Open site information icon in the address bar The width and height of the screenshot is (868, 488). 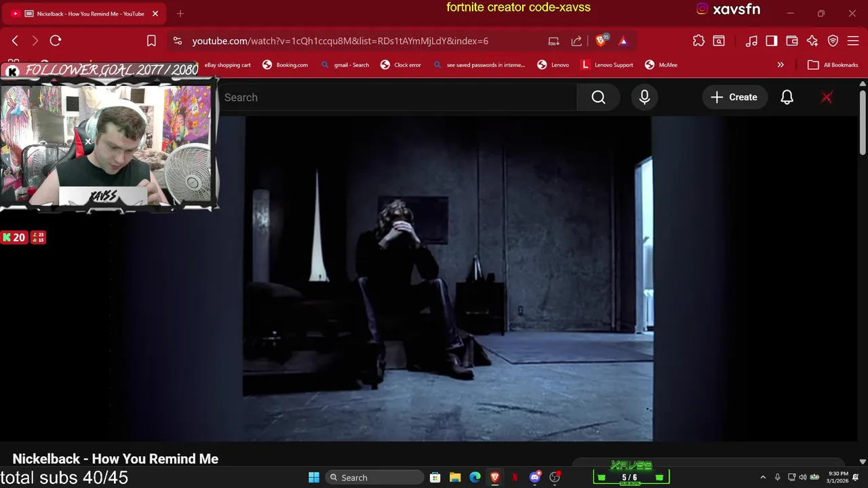178,41
